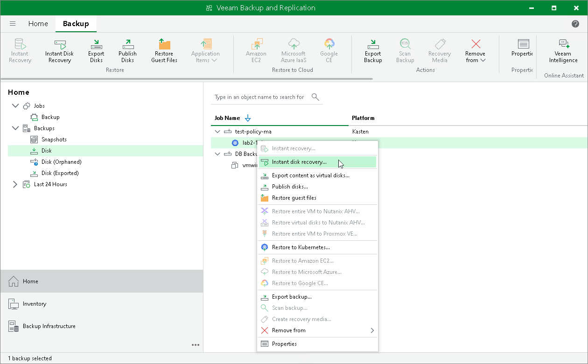Viewport: 588px width, 364px height.
Task: Launch Veeam Intelligence assistant
Action: [x=563, y=50]
